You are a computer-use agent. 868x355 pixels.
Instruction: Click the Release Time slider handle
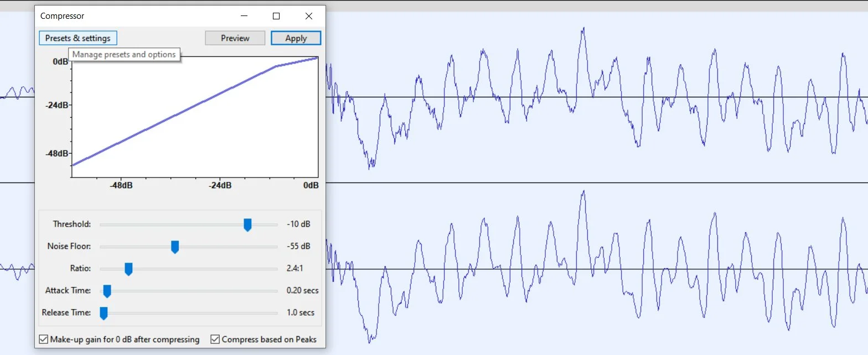point(104,313)
